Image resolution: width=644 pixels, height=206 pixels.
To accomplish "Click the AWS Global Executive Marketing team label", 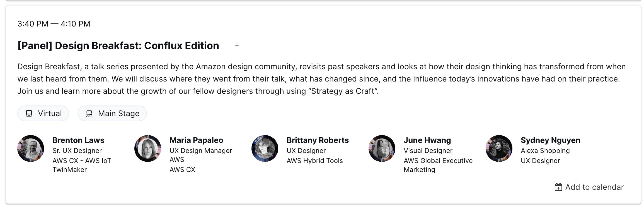I will [x=438, y=165].
